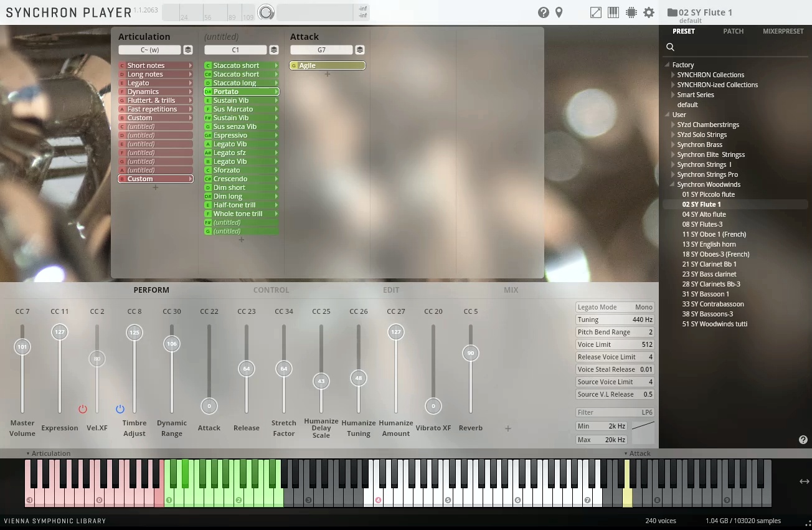Open the settings gear icon
This screenshot has width=812, height=530.
[x=649, y=12]
